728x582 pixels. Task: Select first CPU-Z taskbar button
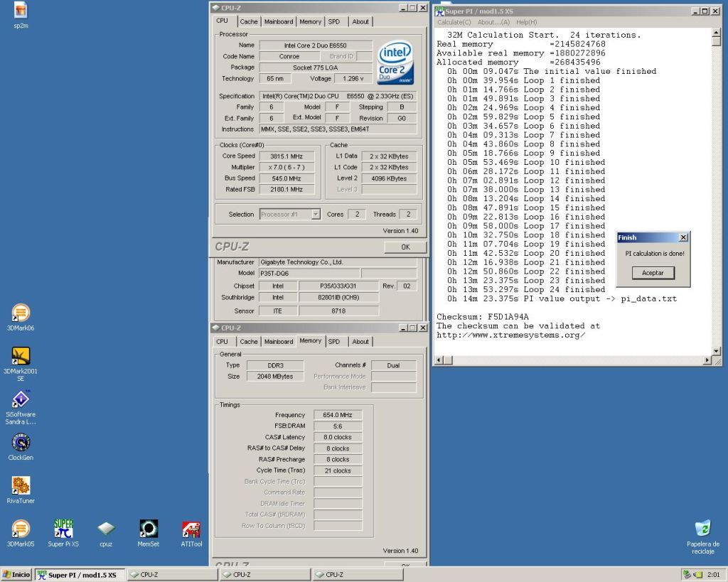[x=172, y=575]
